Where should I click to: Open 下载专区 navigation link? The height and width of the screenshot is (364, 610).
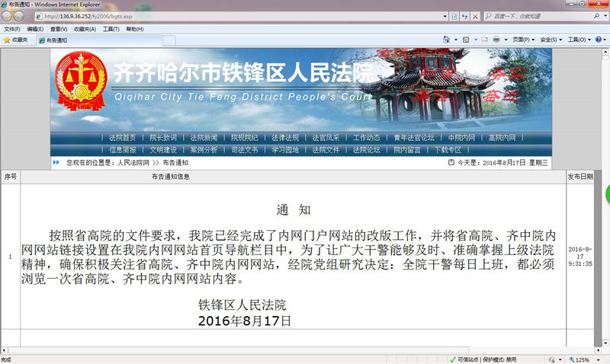pos(448,150)
